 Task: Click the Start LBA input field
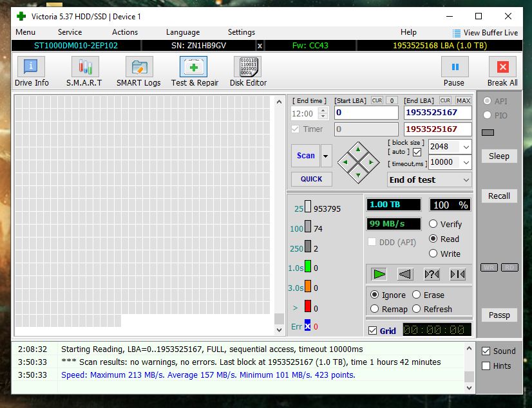[366, 113]
